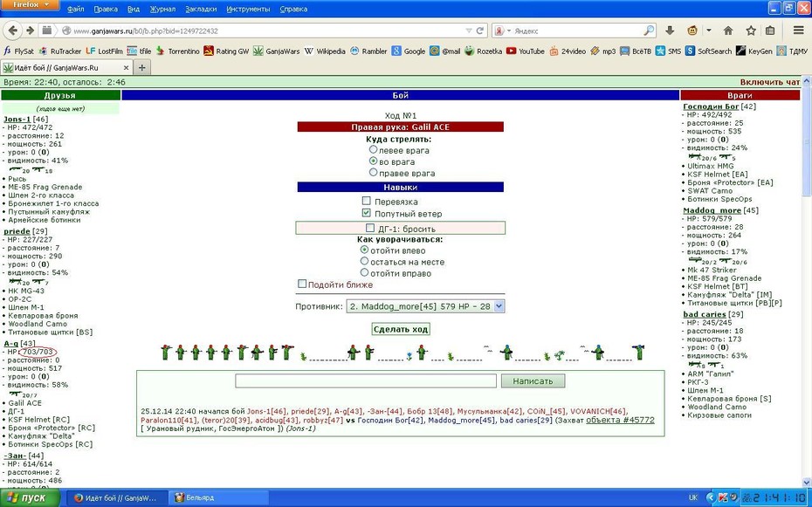Open the Rozetka bookmark
This screenshot has height=507, width=812.
pyautogui.click(x=483, y=51)
